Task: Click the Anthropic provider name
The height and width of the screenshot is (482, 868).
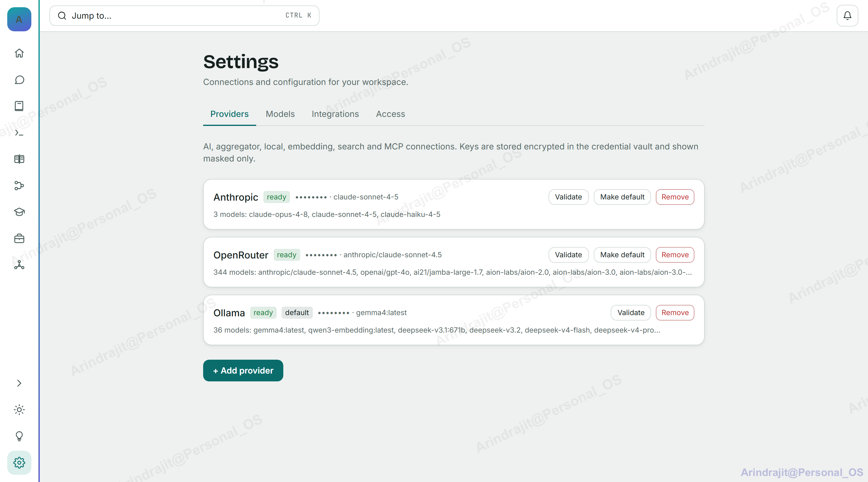Action: click(235, 197)
